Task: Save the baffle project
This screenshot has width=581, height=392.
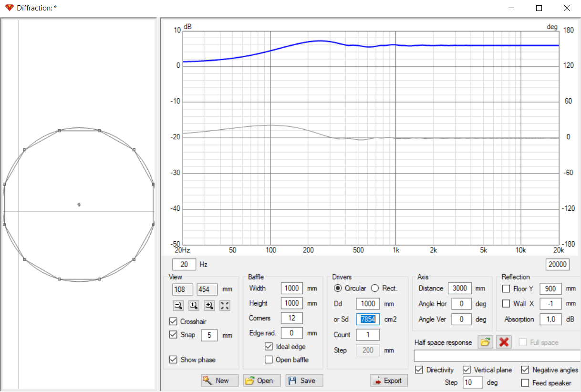Action: (x=304, y=380)
